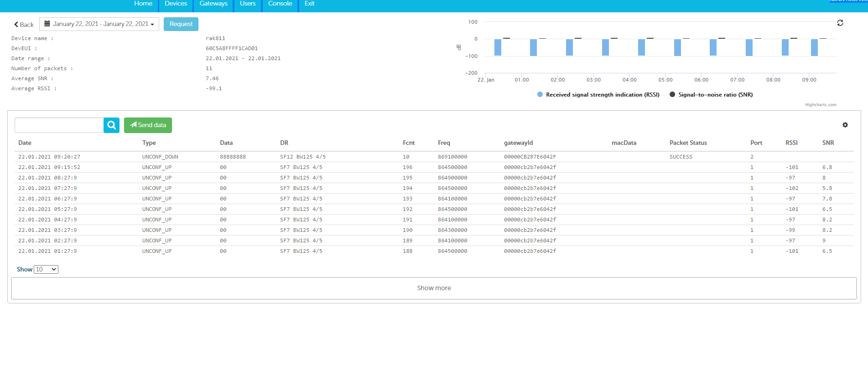Sort table by Fcnt column header

[409, 143]
